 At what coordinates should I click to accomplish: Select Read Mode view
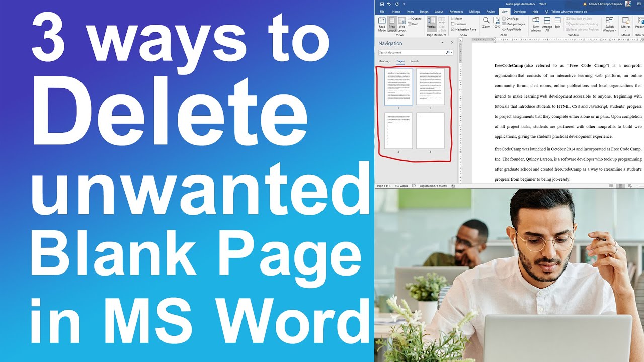pyautogui.click(x=382, y=24)
